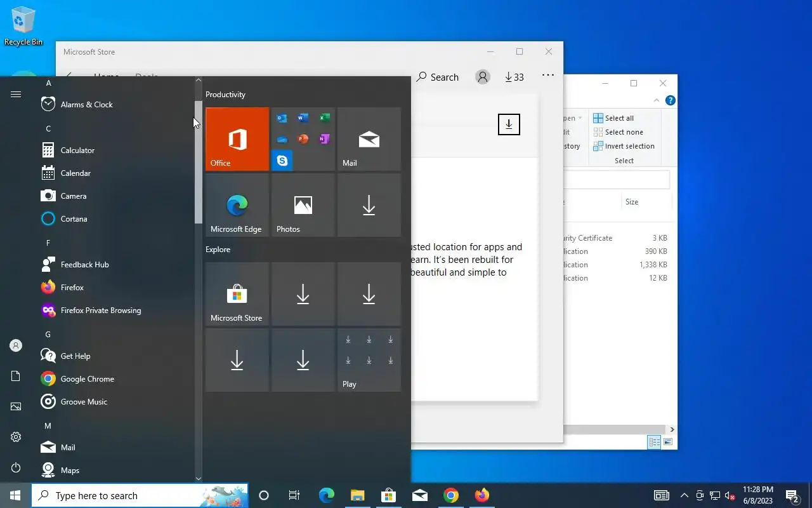Click Search in the Microsoft Store window
812x508 pixels.
tap(438, 77)
